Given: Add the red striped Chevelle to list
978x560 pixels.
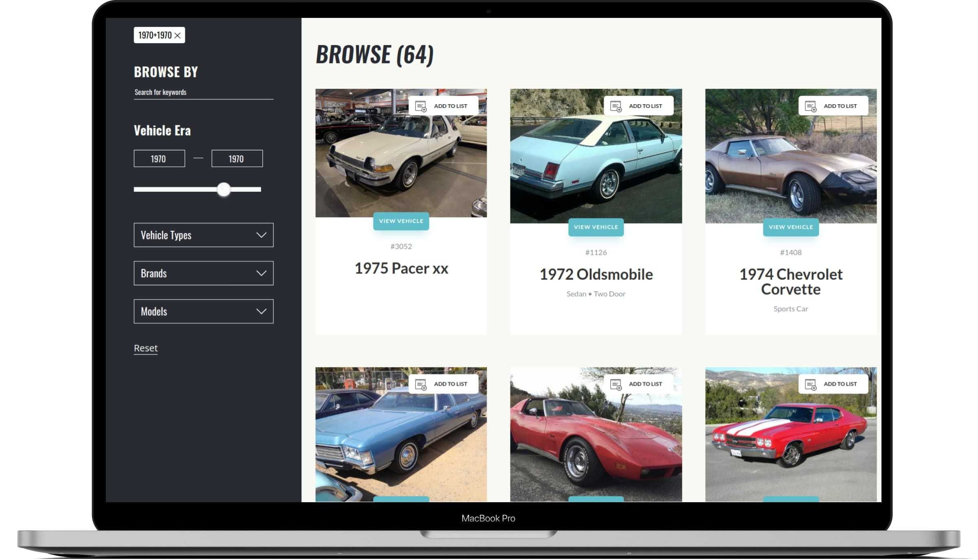Looking at the screenshot, I should point(833,384).
